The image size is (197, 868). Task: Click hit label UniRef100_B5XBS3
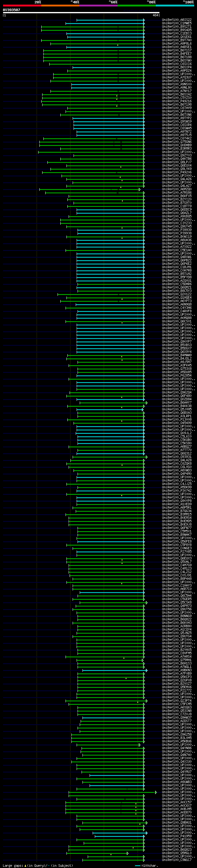pyautogui.click(x=177, y=345)
